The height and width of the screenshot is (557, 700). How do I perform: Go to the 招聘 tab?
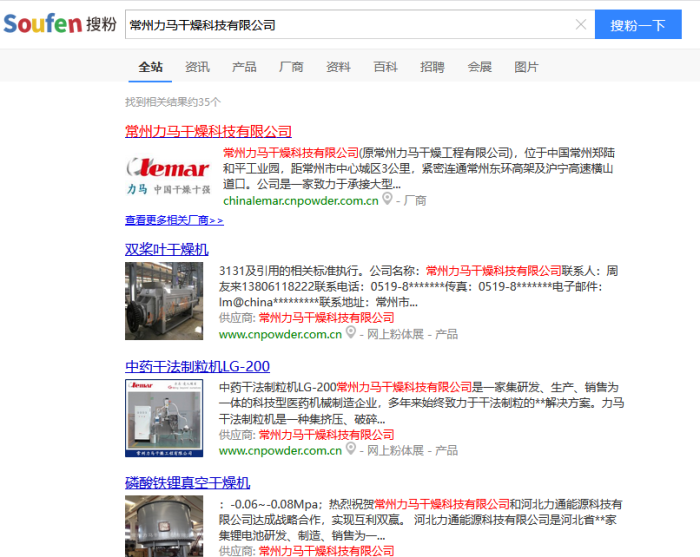[x=432, y=67]
